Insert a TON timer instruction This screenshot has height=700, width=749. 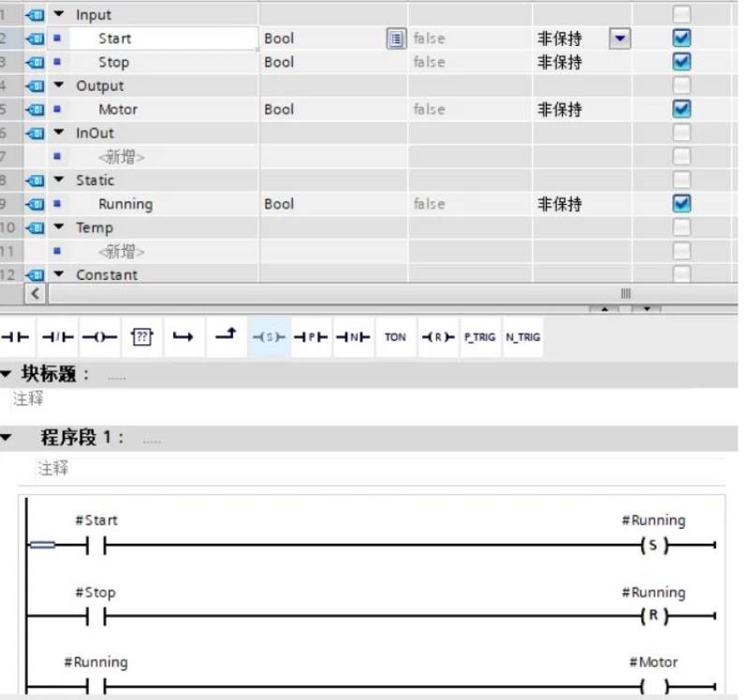[x=395, y=337]
